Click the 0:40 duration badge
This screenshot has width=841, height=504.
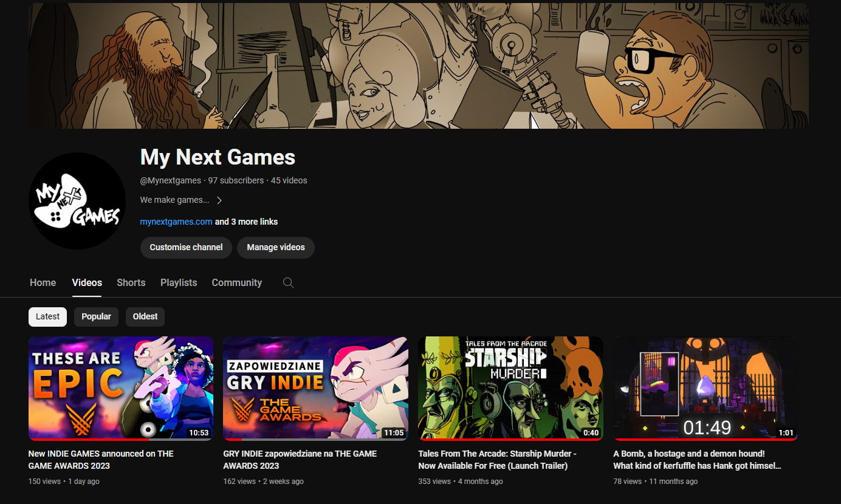click(591, 433)
